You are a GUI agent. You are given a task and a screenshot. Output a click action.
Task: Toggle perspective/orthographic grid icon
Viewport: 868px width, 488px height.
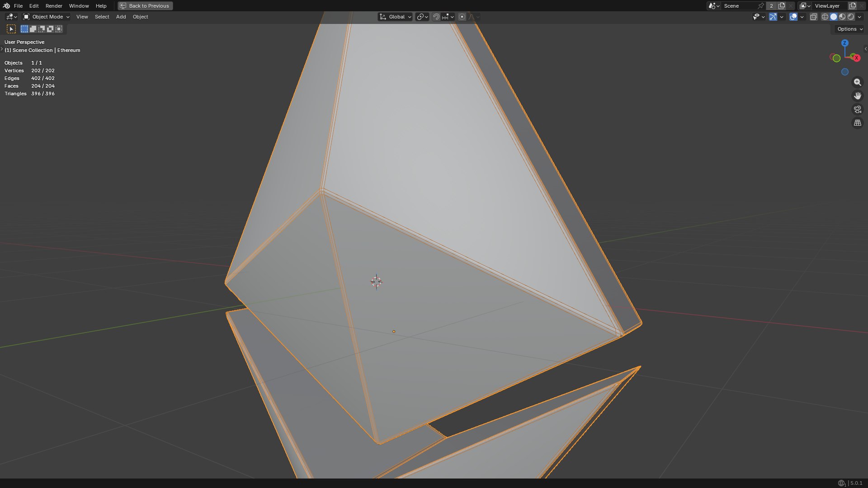tap(857, 123)
